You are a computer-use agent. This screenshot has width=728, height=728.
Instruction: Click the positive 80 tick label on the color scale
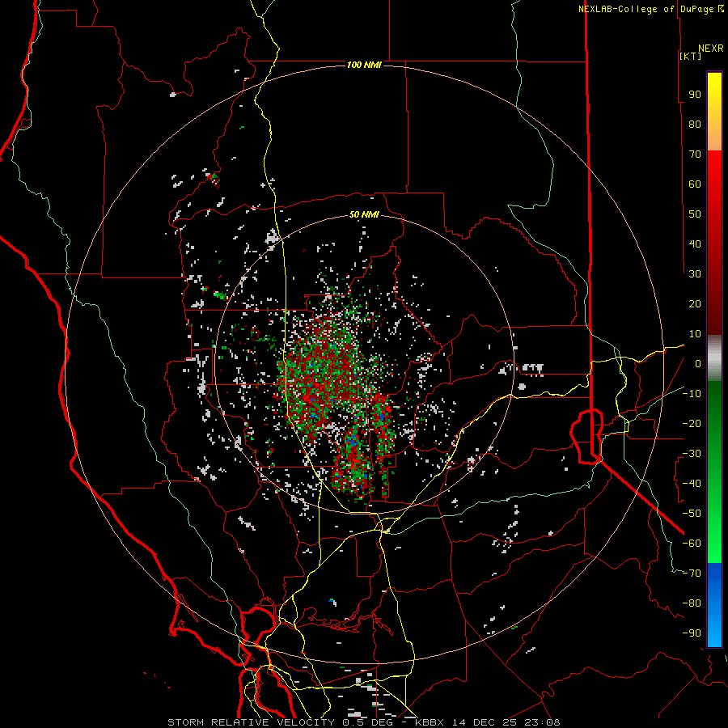(x=695, y=125)
